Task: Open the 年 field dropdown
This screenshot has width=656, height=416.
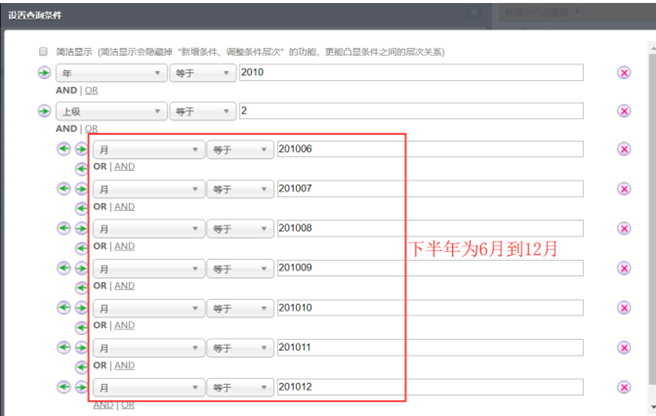Action: click(x=111, y=73)
